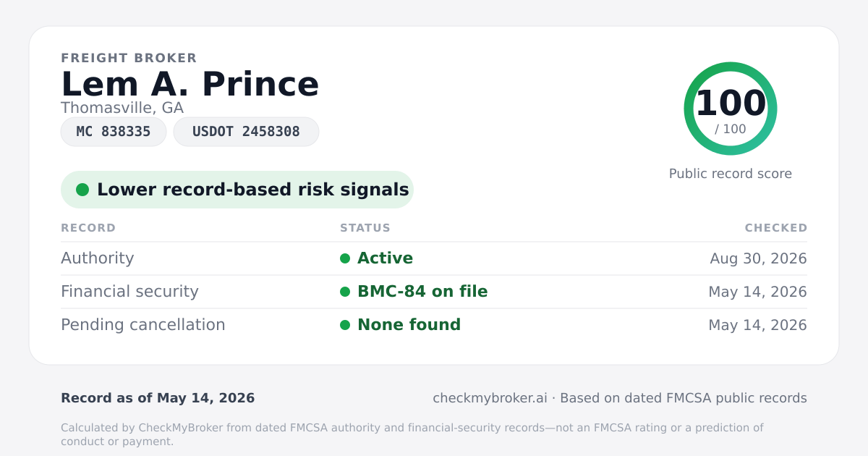The height and width of the screenshot is (456, 868).
Task: Click the Lem A. Prince broker name
Action: [190, 85]
